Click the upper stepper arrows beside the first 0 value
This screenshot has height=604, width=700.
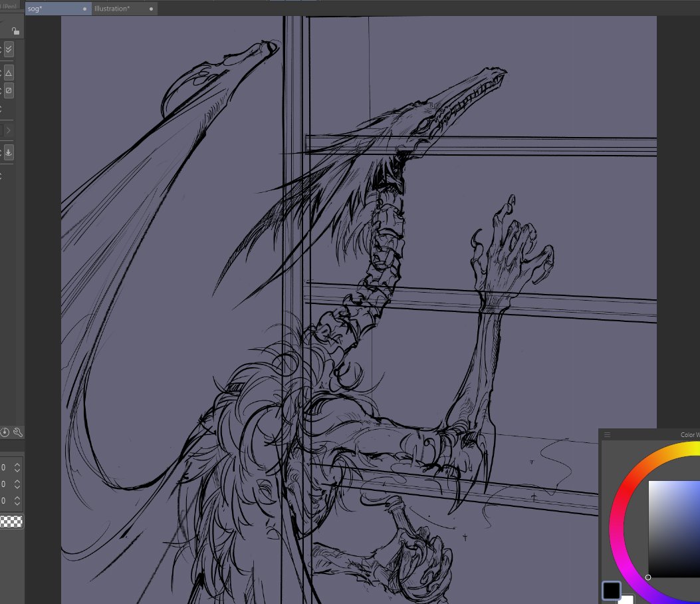(x=16, y=468)
